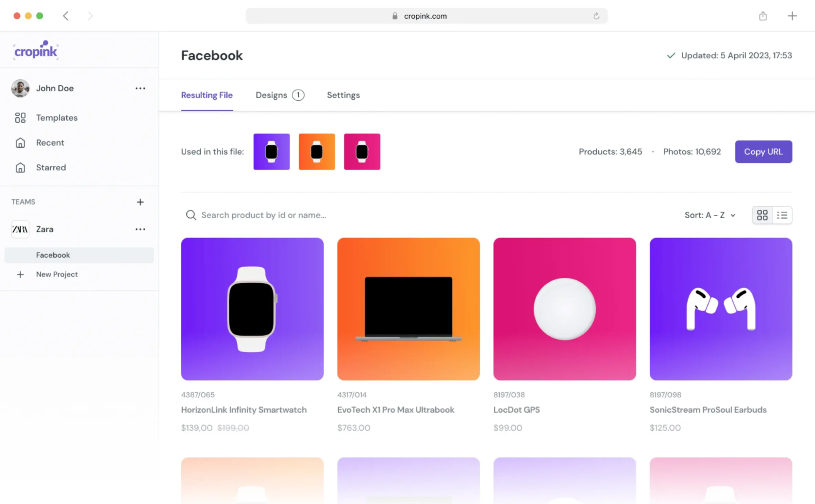The width and height of the screenshot is (815, 504).
Task: Click the browser share icon
Action: coord(763,16)
